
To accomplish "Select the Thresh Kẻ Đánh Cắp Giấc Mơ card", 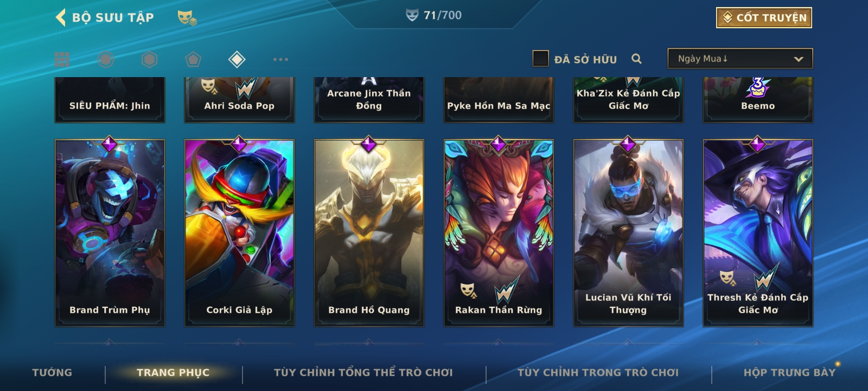I will [758, 233].
